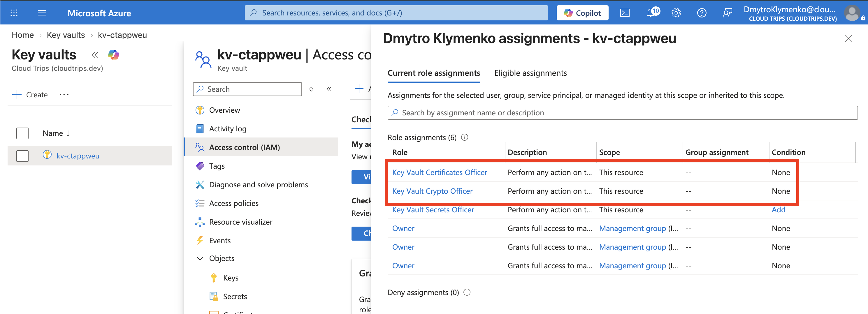Open Key Vault Crypto Officer role
868x314 pixels.
click(x=432, y=191)
